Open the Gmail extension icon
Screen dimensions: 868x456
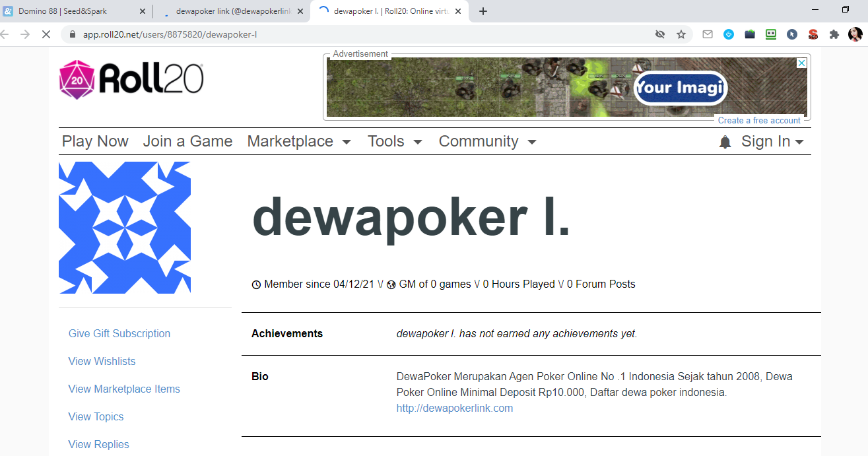tap(707, 34)
